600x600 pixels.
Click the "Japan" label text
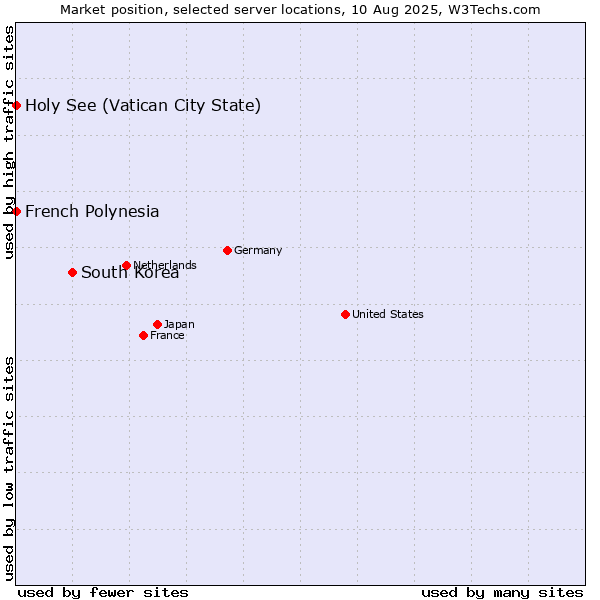tap(179, 324)
